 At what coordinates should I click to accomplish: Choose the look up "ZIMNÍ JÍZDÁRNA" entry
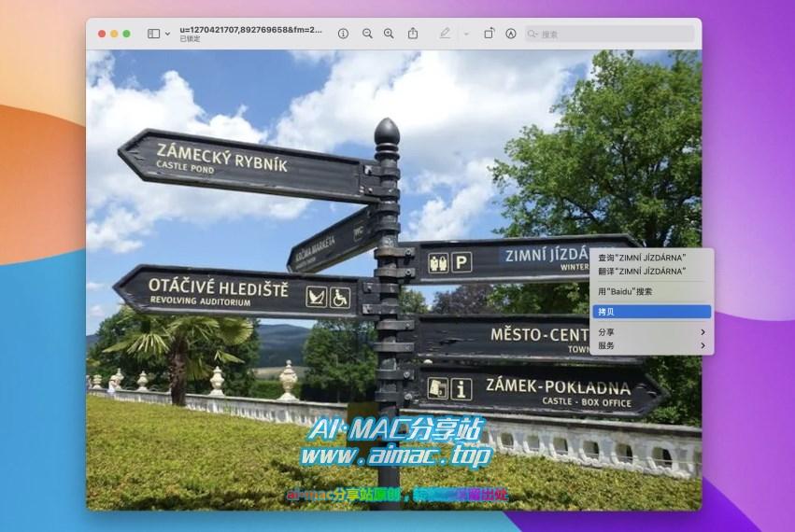tap(651, 258)
